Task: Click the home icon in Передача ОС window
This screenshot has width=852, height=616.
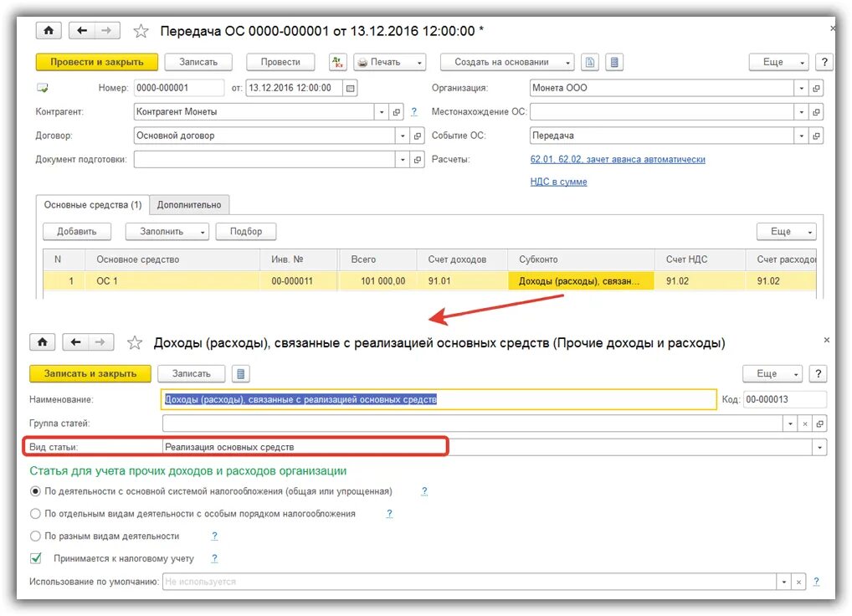Action: [x=49, y=30]
